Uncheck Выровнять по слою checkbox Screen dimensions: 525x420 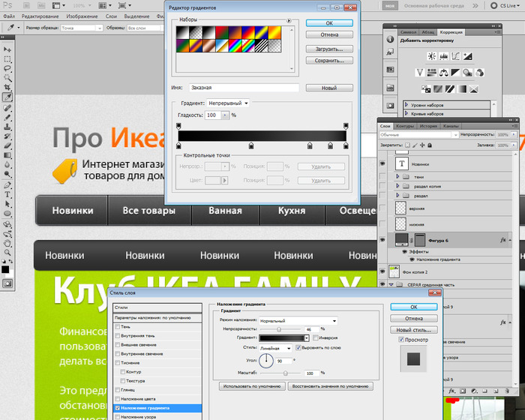(298, 348)
